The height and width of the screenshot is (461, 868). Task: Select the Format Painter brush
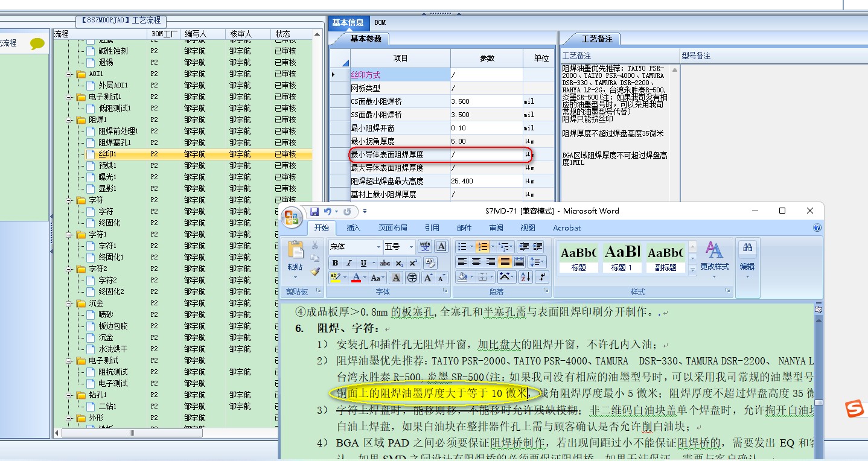pos(314,272)
